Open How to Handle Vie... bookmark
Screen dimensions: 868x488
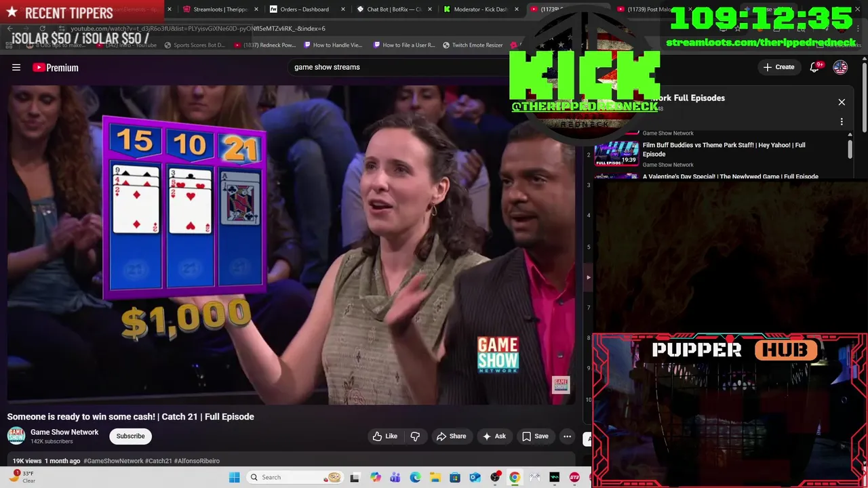(x=333, y=45)
